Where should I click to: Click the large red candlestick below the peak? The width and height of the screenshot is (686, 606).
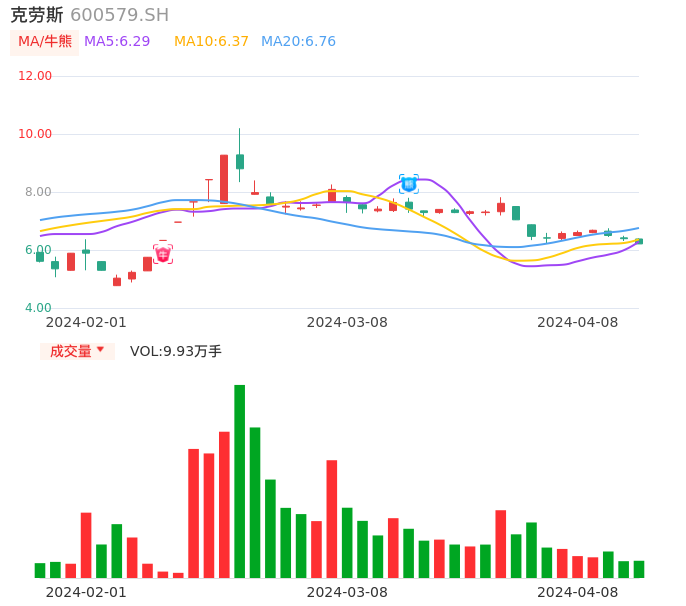224,179
